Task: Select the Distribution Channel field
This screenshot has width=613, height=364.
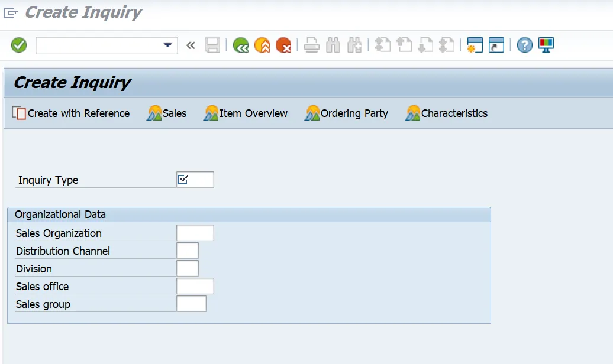Action: 187,251
